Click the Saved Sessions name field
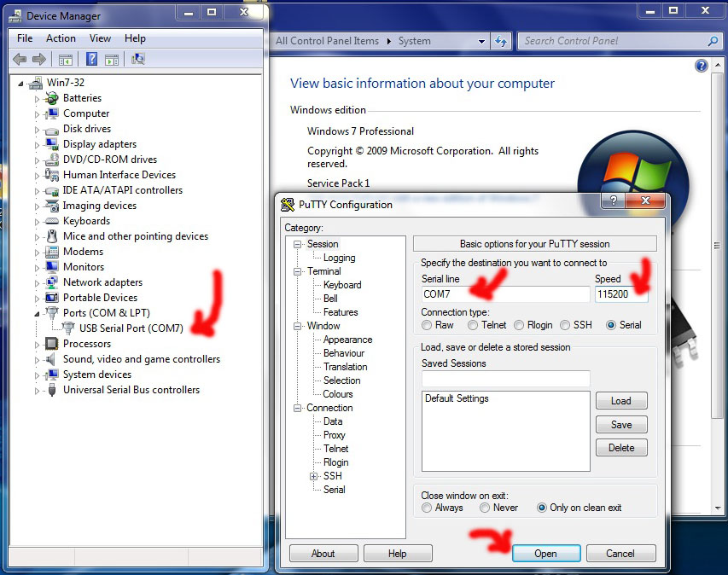The image size is (728, 575). (505, 379)
